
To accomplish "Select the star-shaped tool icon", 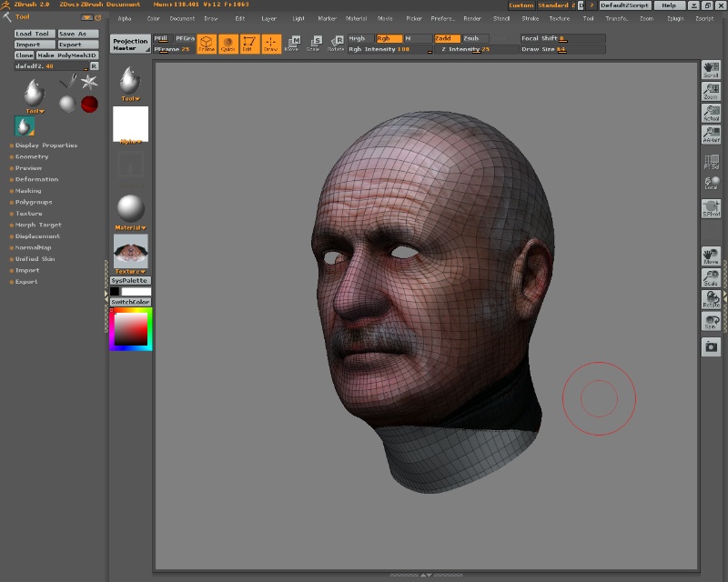I will (89, 82).
